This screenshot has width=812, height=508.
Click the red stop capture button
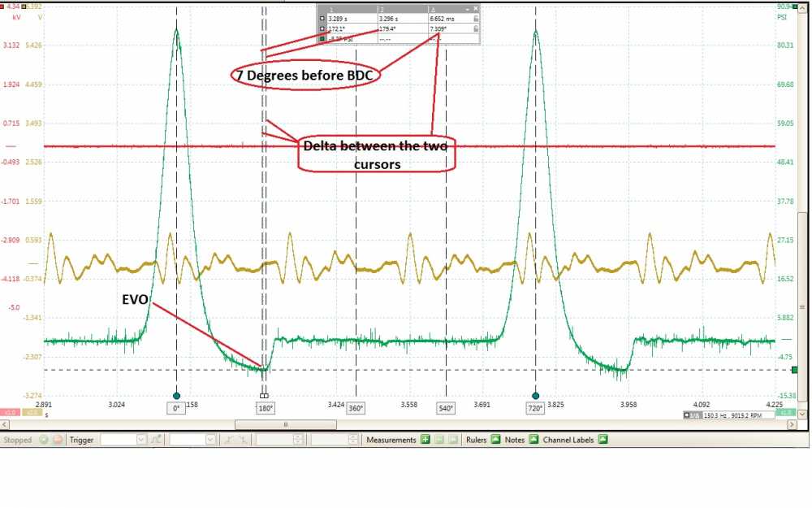coord(58,440)
